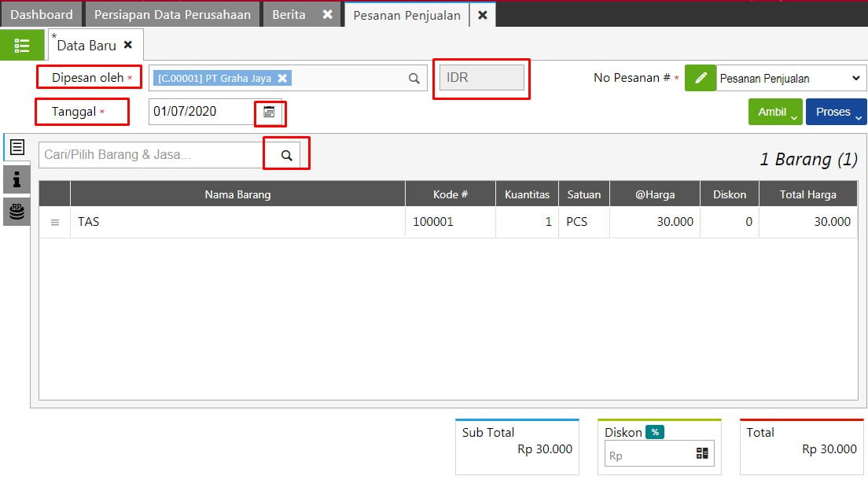Image resolution: width=868 pixels, height=480 pixels.
Task: Close the Data Baru tab
Action: point(128,45)
